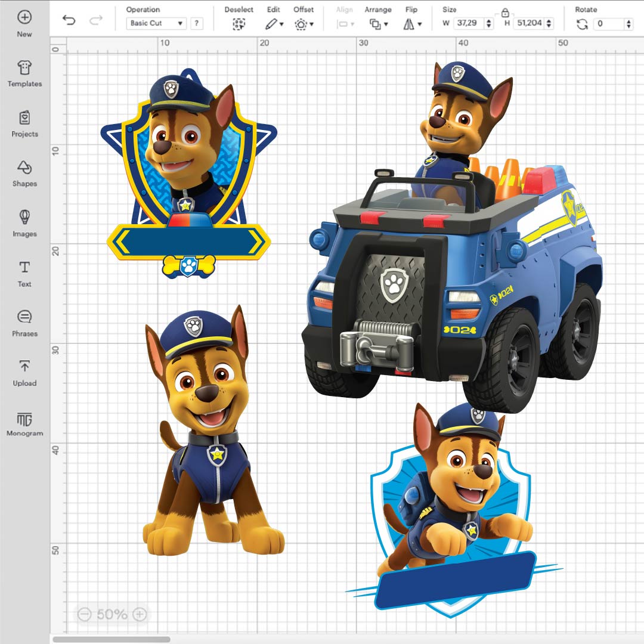Click the canvas ruler origin corner box
The width and height of the screenshot is (644, 644).
[x=58, y=45]
